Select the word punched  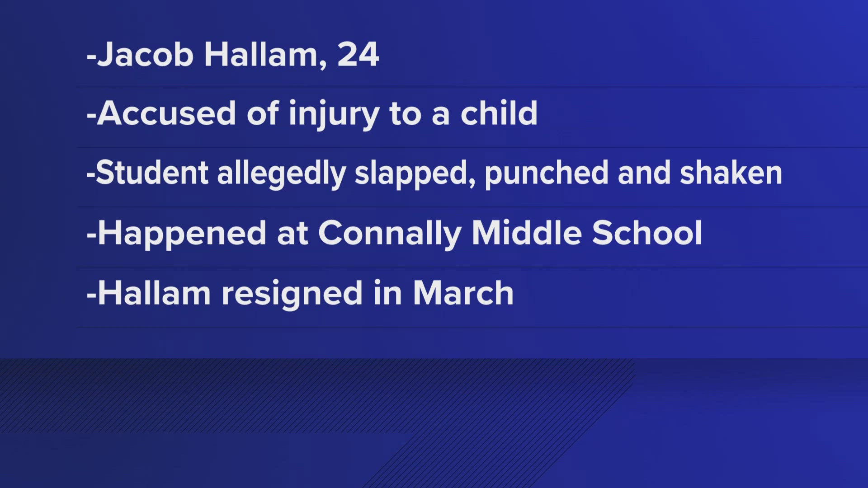coord(546,174)
